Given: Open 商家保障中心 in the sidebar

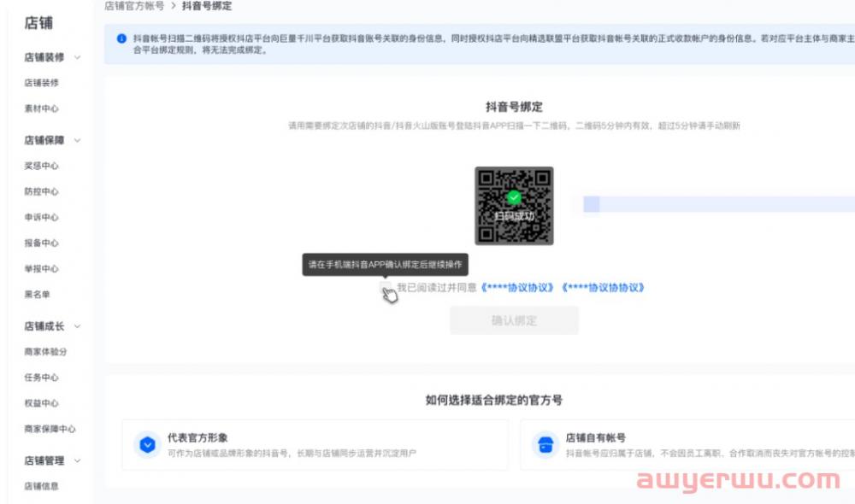Looking at the screenshot, I should (50, 429).
